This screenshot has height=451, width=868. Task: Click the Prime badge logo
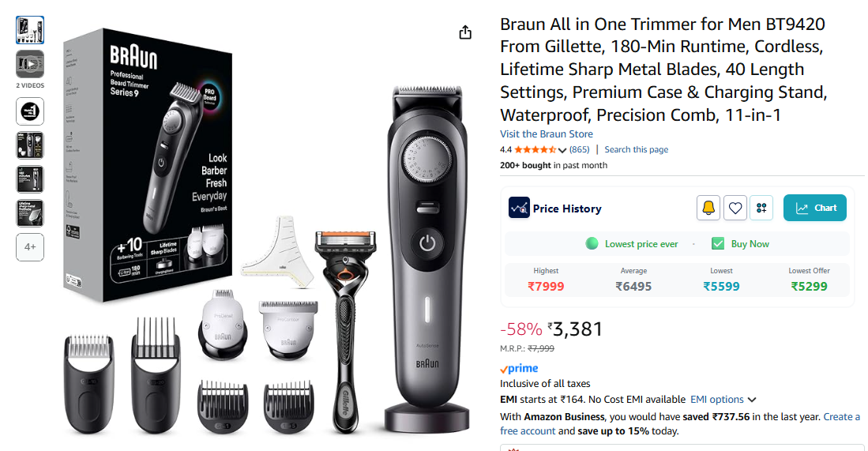[519, 369]
